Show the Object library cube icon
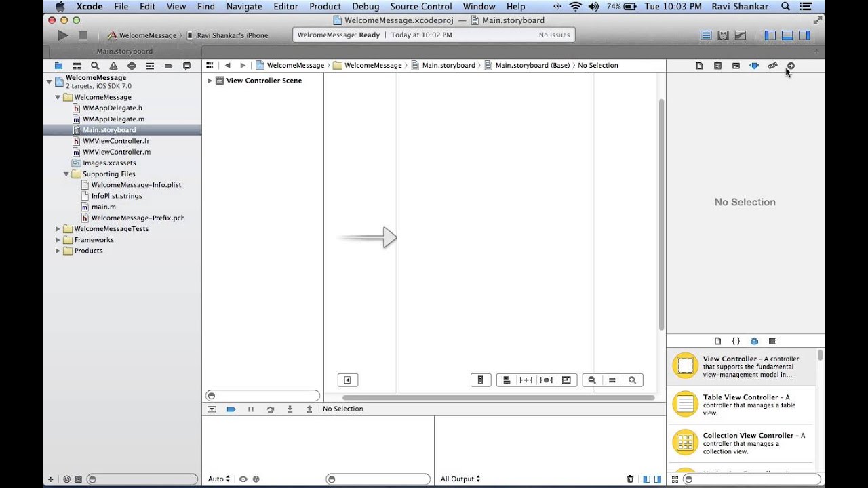 tap(754, 341)
